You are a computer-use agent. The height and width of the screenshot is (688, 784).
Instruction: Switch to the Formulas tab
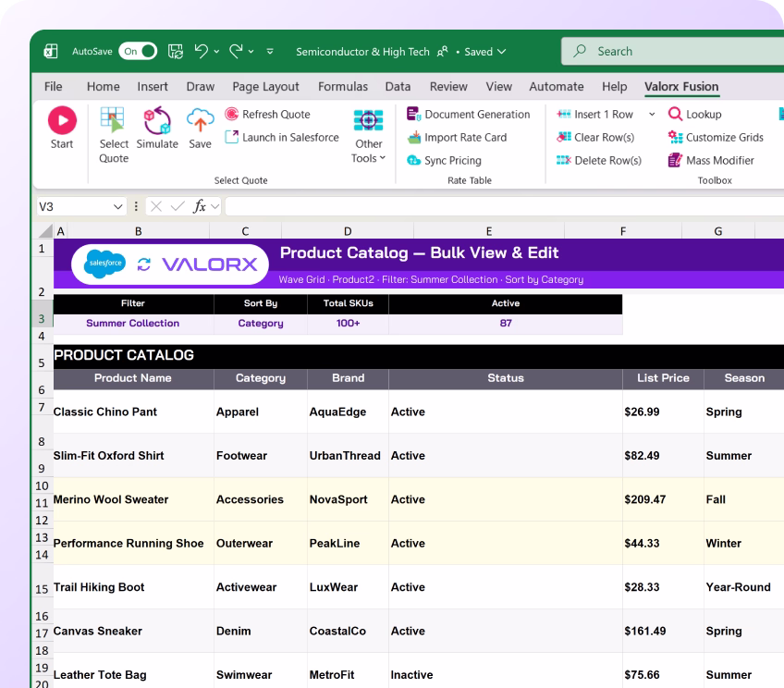tap(343, 87)
